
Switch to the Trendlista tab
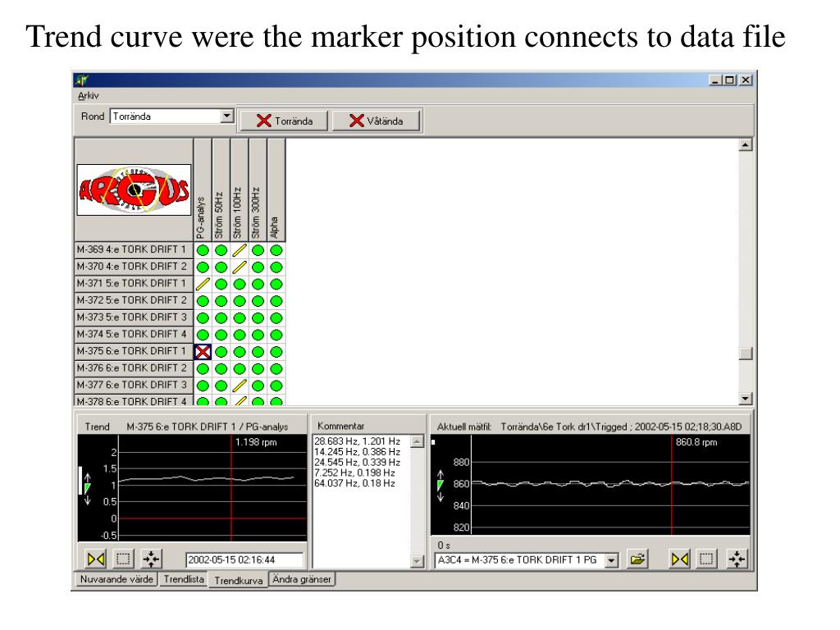(x=184, y=579)
